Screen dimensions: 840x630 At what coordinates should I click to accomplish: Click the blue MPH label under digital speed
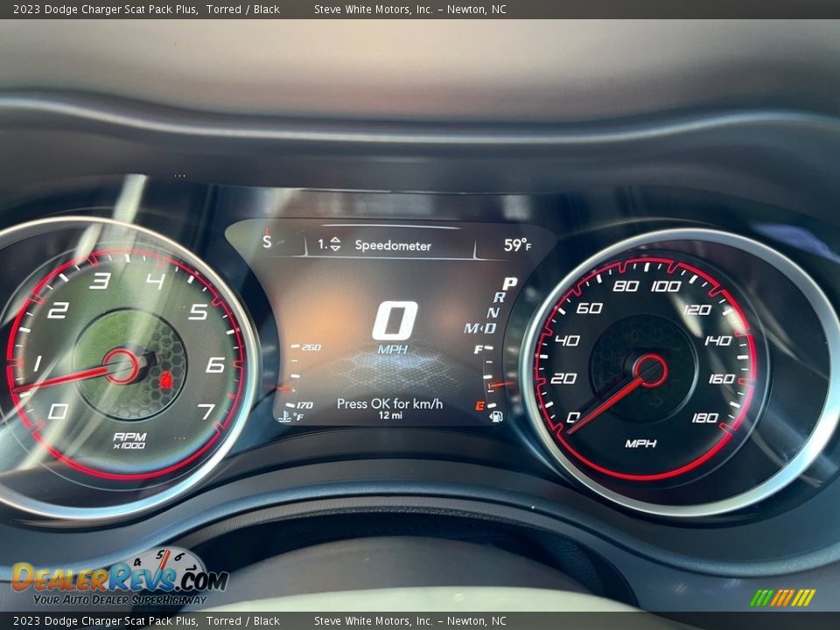click(393, 349)
